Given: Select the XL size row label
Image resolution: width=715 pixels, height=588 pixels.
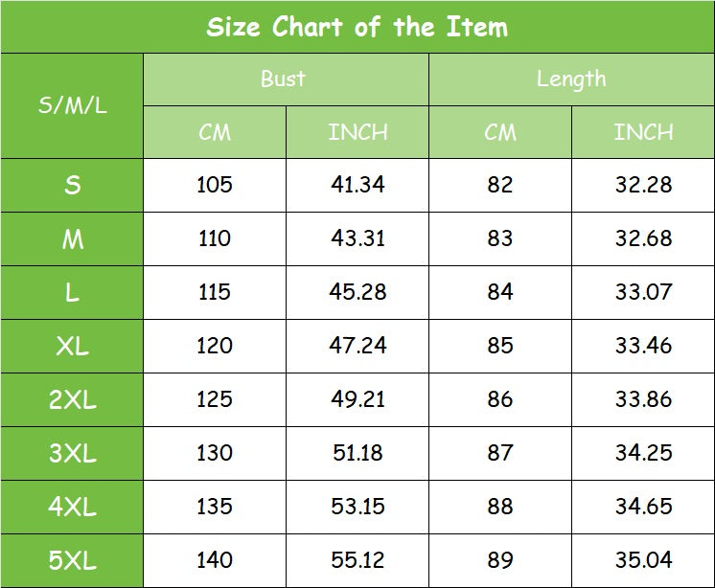Looking at the screenshot, I should pyautogui.click(x=72, y=346).
